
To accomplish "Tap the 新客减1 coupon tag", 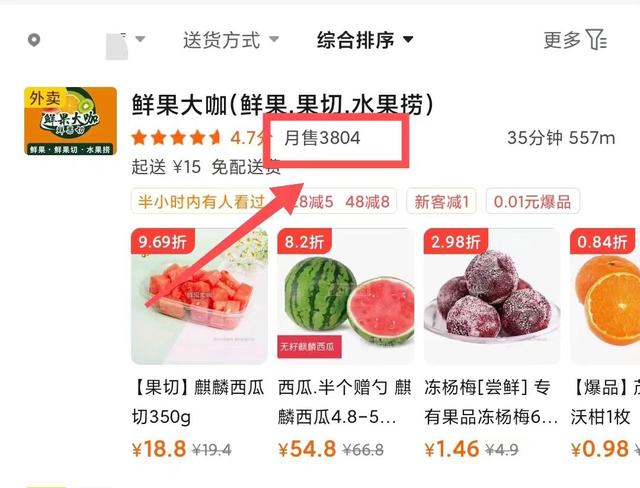I will [x=441, y=202].
